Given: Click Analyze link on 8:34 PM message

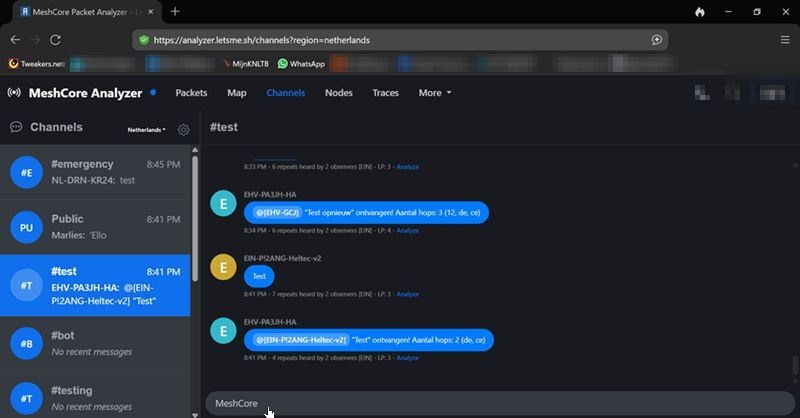Looking at the screenshot, I should [408, 231].
